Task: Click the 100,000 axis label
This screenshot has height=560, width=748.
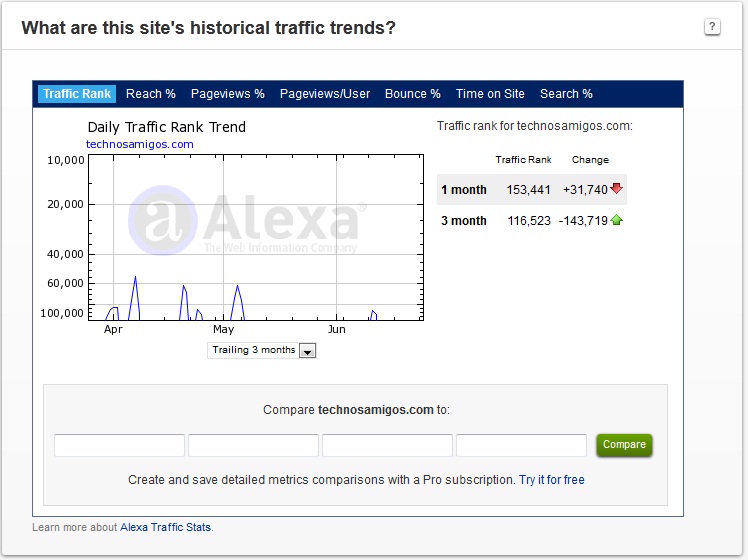Action: pos(62,313)
